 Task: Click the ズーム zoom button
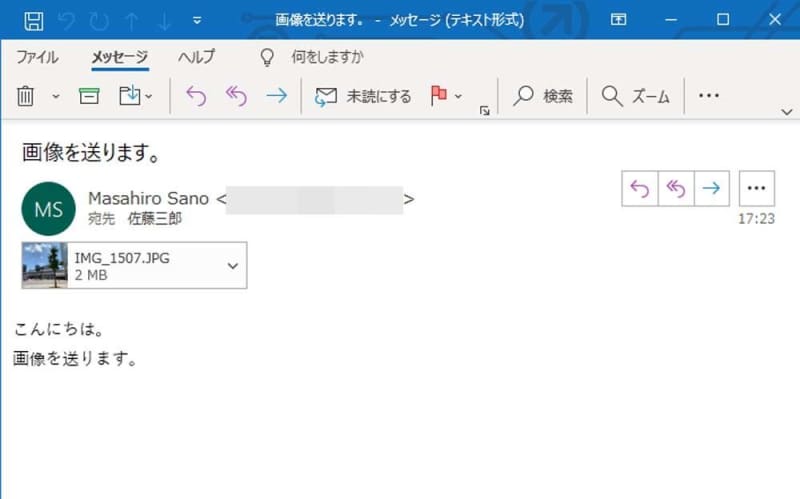tap(636, 96)
